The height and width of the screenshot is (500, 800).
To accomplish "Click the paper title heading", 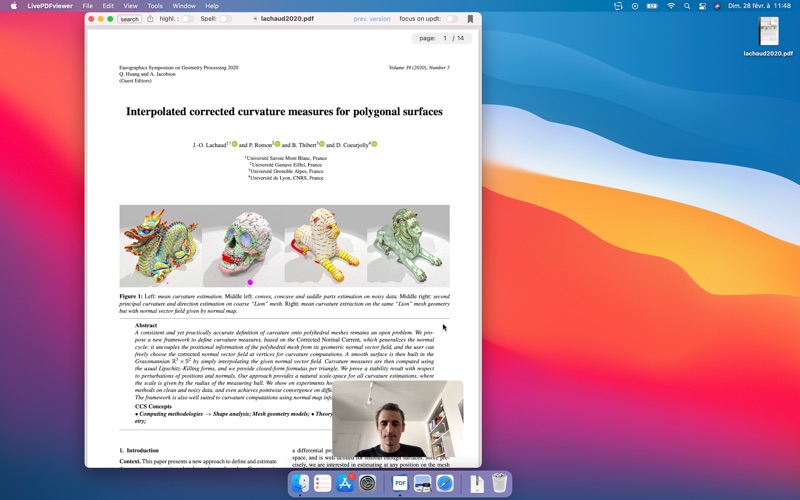I will point(284,112).
